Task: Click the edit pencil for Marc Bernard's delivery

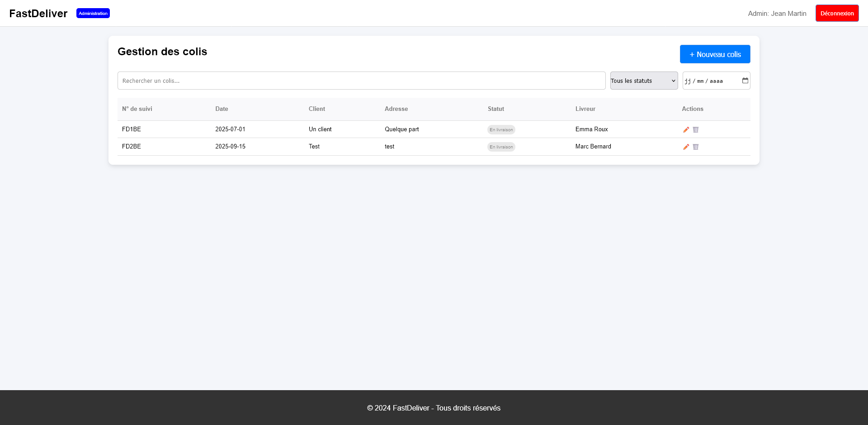Action: point(686,147)
